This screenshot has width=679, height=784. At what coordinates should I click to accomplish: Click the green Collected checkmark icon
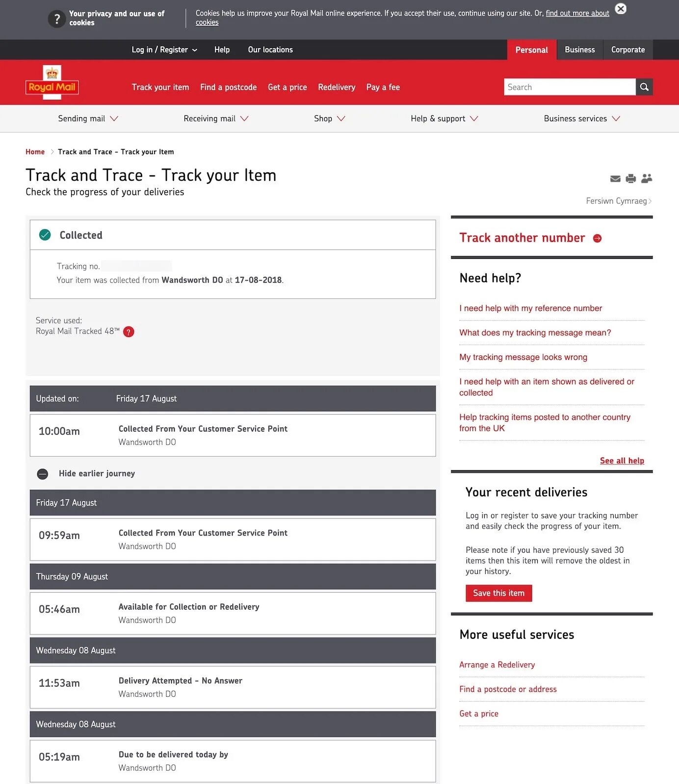pos(45,235)
